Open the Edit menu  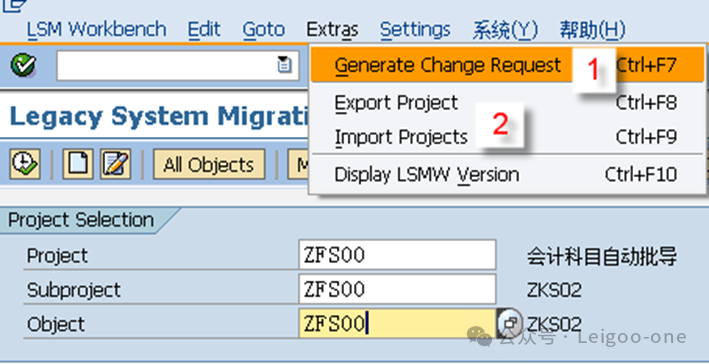coord(204,30)
